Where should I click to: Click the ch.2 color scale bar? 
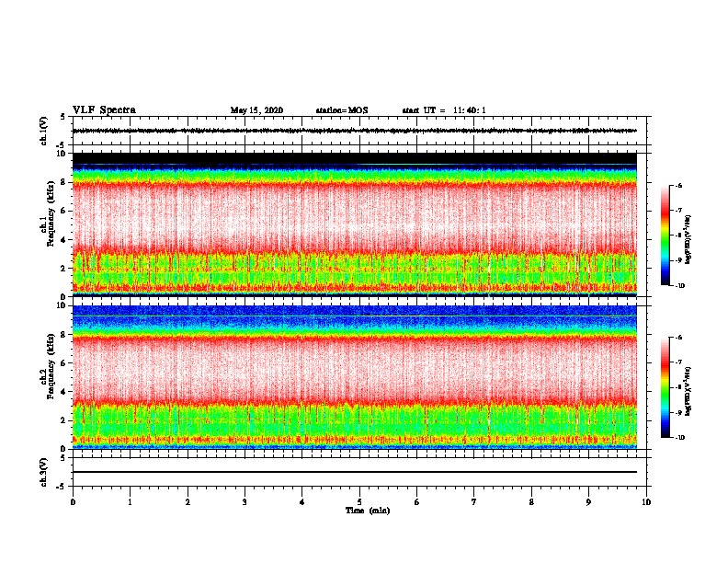[665, 387]
